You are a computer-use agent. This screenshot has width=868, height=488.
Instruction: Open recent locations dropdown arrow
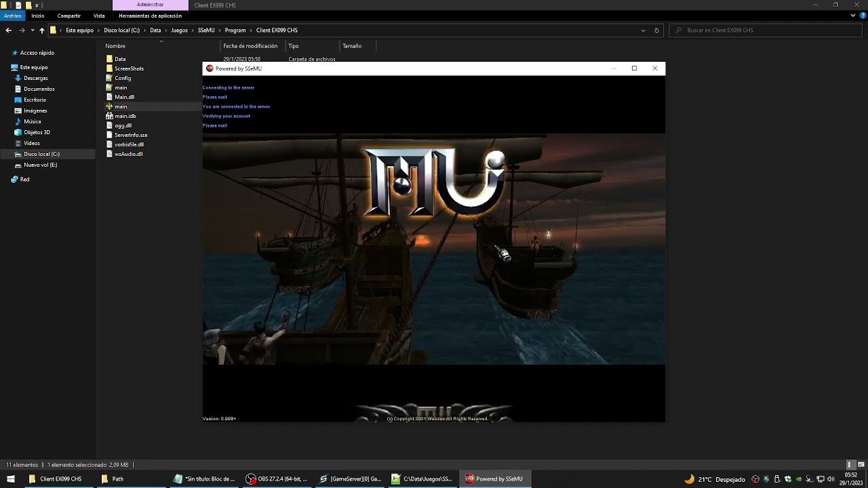[x=32, y=30]
